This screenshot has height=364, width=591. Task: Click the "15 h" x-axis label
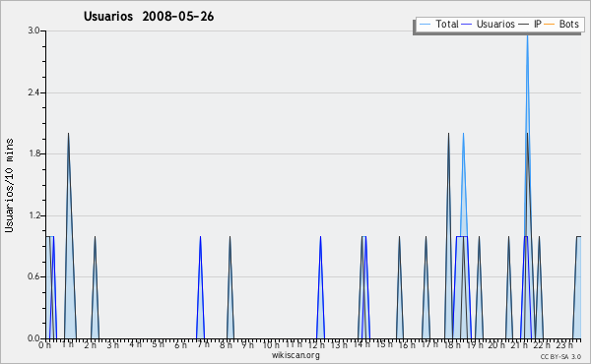coord(384,344)
